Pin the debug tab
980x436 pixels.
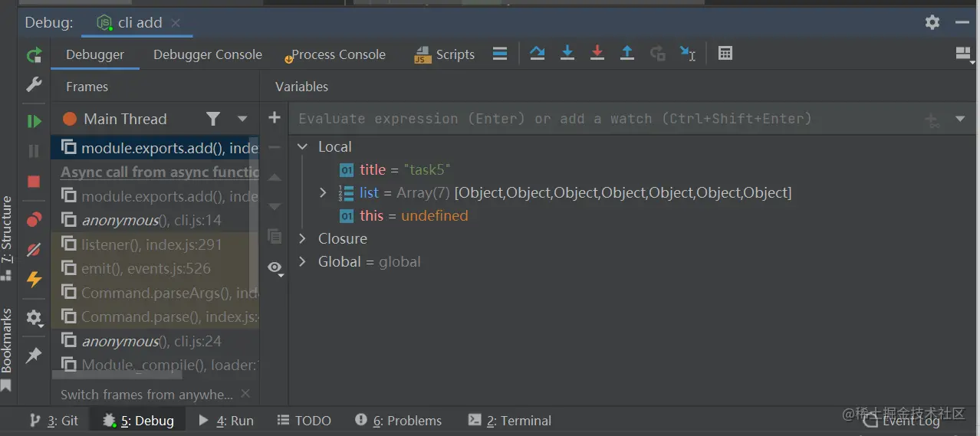pos(34,355)
